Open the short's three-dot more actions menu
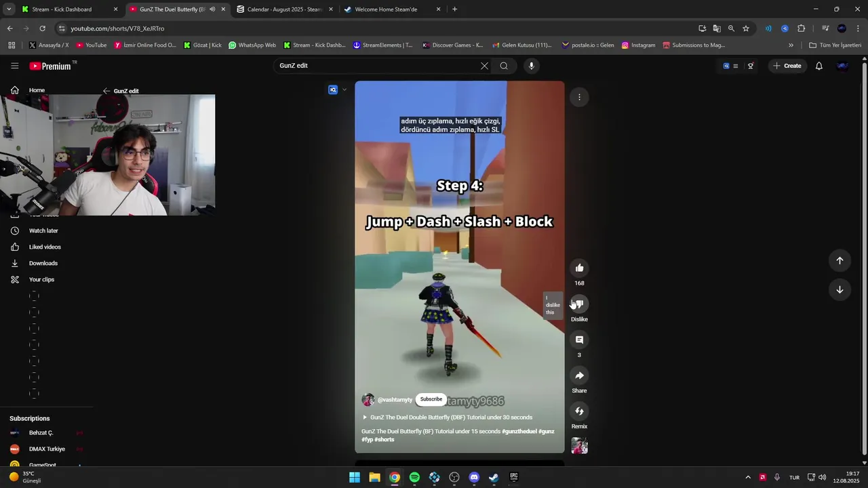 coord(579,97)
